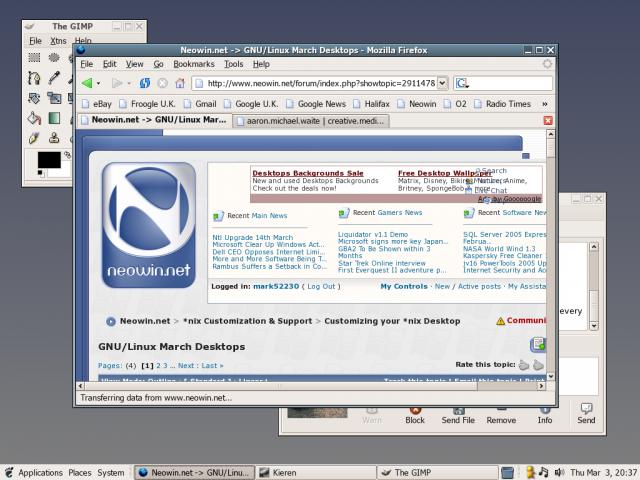Select the Scale tool in GIMP toolbox
The height and width of the screenshot is (480, 640).
point(54,98)
